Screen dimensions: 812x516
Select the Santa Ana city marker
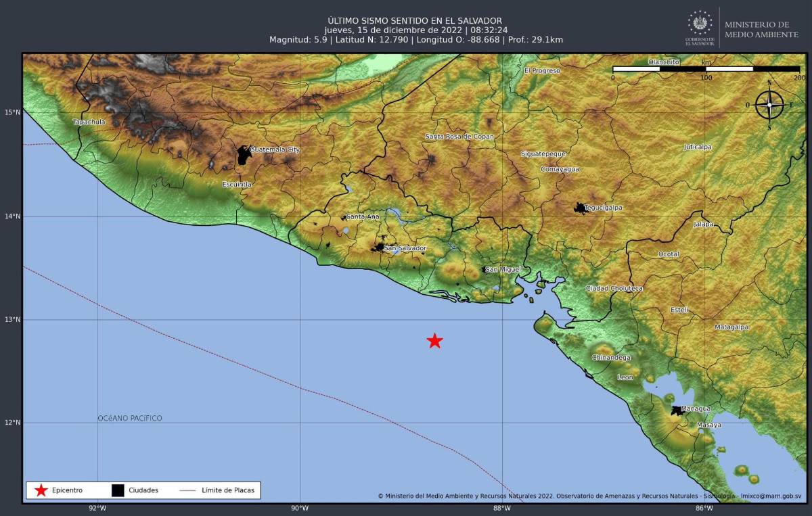tap(344, 216)
